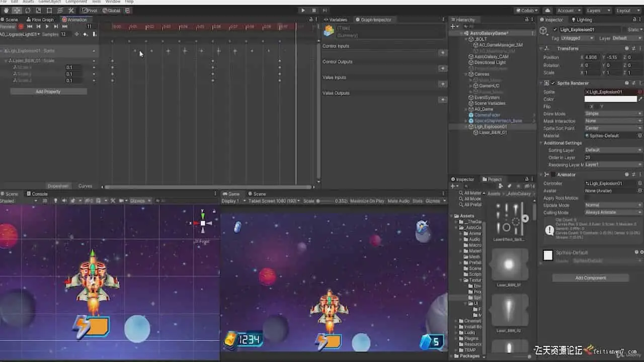
Task: Open the Tag Untagged dropdown
Action: [x=577, y=38]
